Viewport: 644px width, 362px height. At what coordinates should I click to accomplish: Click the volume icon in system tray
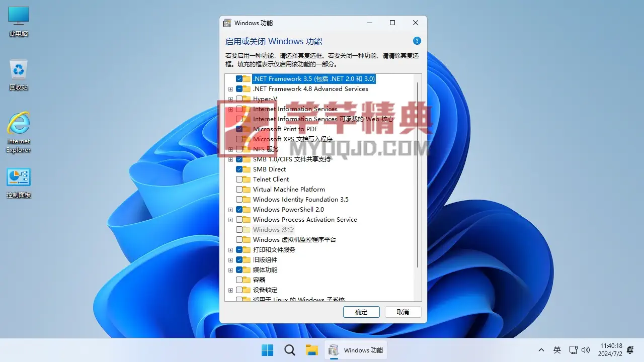[586, 350]
